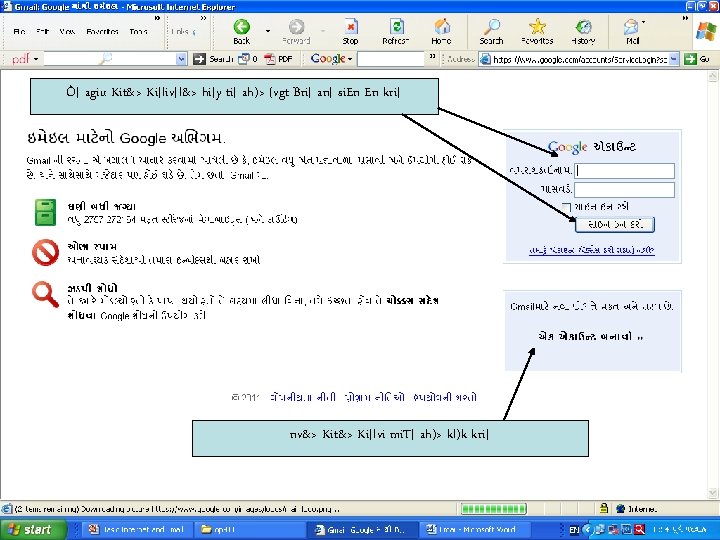Click the Gujarati Sign in button
The image size is (720, 540).
click(x=615, y=224)
